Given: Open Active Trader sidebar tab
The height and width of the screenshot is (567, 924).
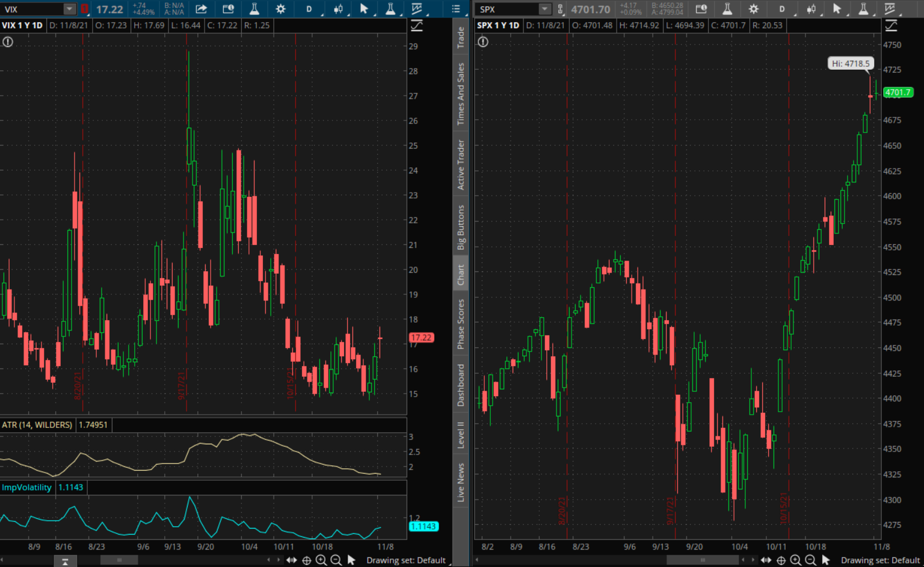Looking at the screenshot, I should click(461, 165).
